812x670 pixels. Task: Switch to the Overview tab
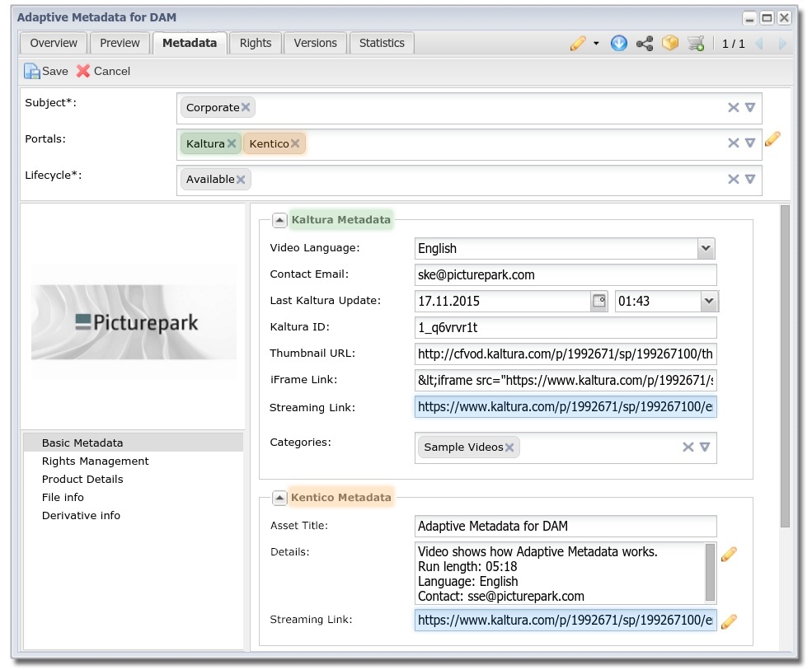54,43
